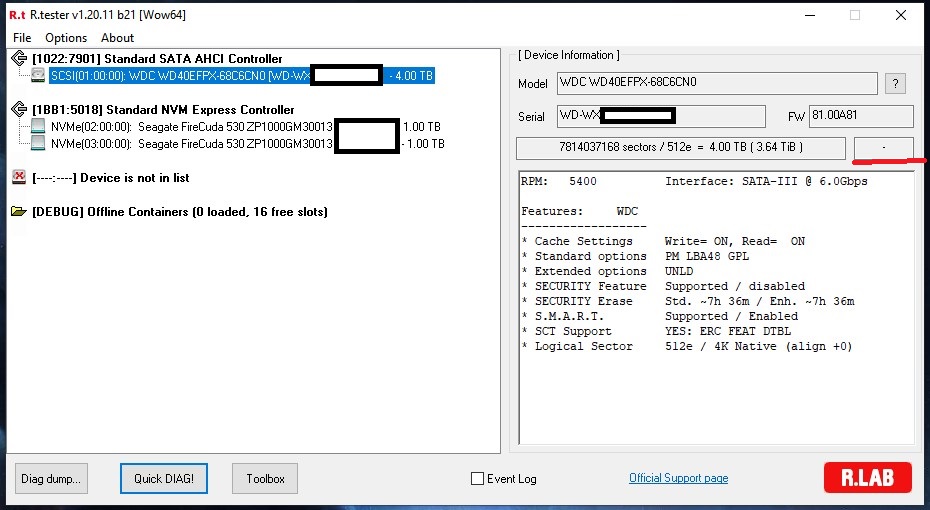The height and width of the screenshot is (510, 930).
Task: Open the File menu
Action: [21, 38]
